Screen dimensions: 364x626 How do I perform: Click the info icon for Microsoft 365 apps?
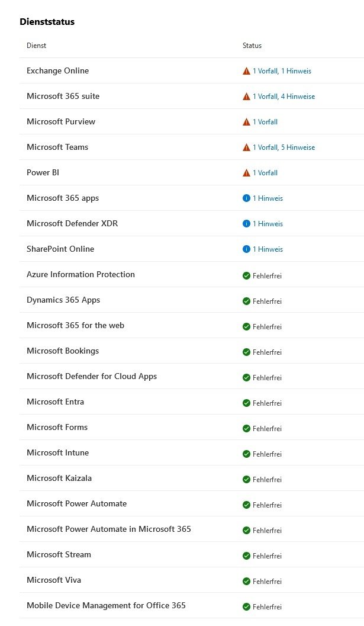coord(246,198)
